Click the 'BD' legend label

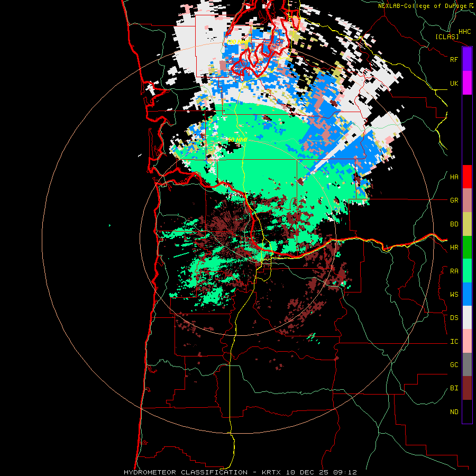454,224
